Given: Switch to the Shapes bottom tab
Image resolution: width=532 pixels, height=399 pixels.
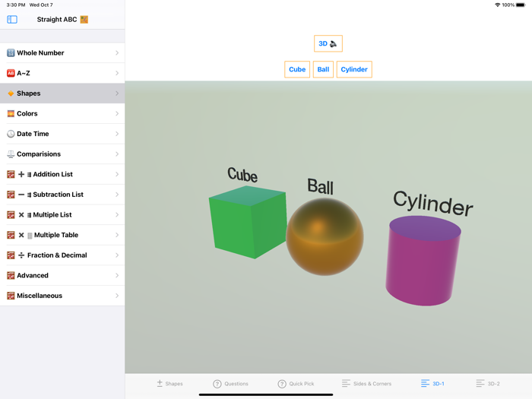Looking at the screenshot, I should (169, 384).
